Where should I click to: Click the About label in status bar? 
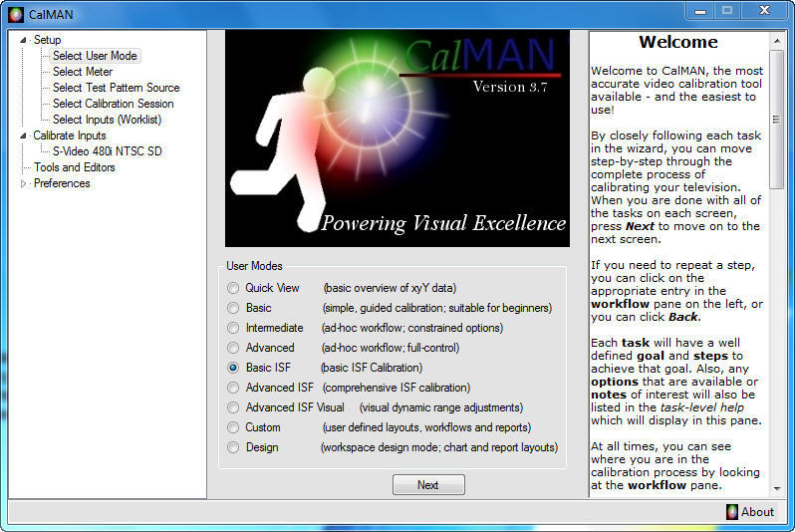[x=757, y=512]
